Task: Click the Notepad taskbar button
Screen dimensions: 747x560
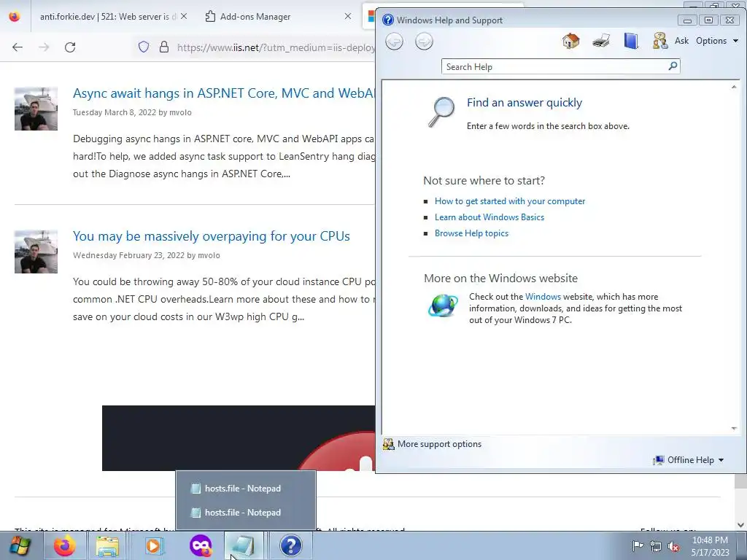Action: pyautogui.click(x=244, y=545)
